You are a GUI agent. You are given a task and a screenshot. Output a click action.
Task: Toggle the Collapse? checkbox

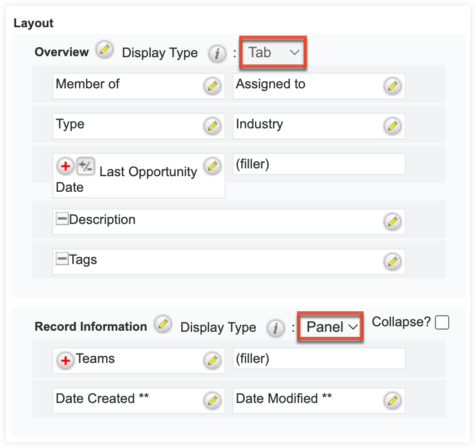(442, 322)
